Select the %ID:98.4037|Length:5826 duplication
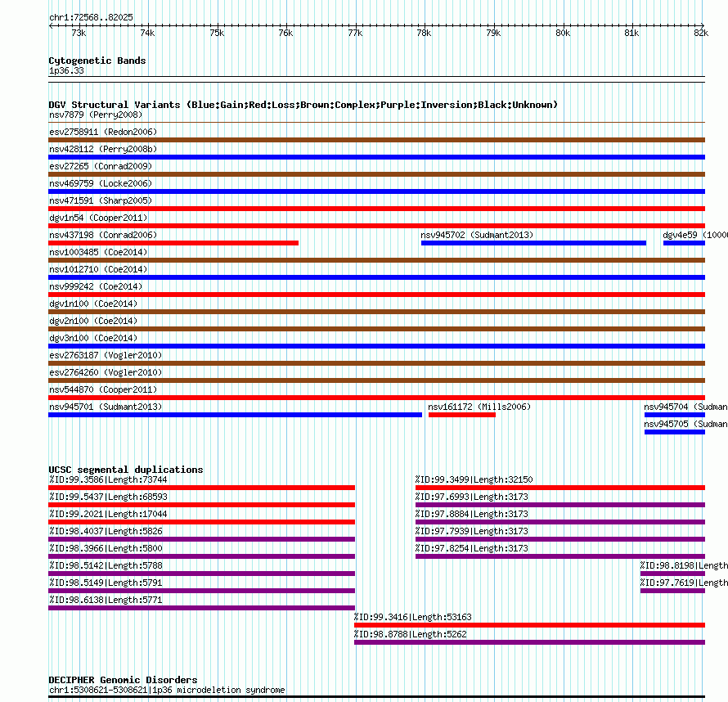728x702 pixels. click(x=201, y=539)
